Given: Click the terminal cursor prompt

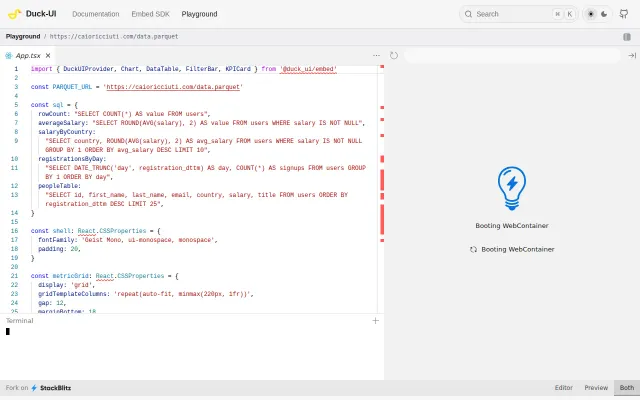Looking at the screenshot, I should [x=8, y=331].
